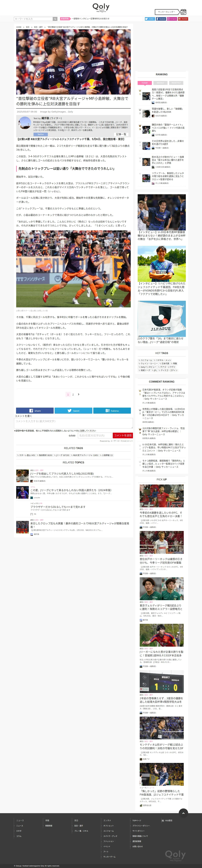Open the in-article match photo of players
The height and width of the screenshot is (868, 202).
pyautogui.click(x=73, y=269)
